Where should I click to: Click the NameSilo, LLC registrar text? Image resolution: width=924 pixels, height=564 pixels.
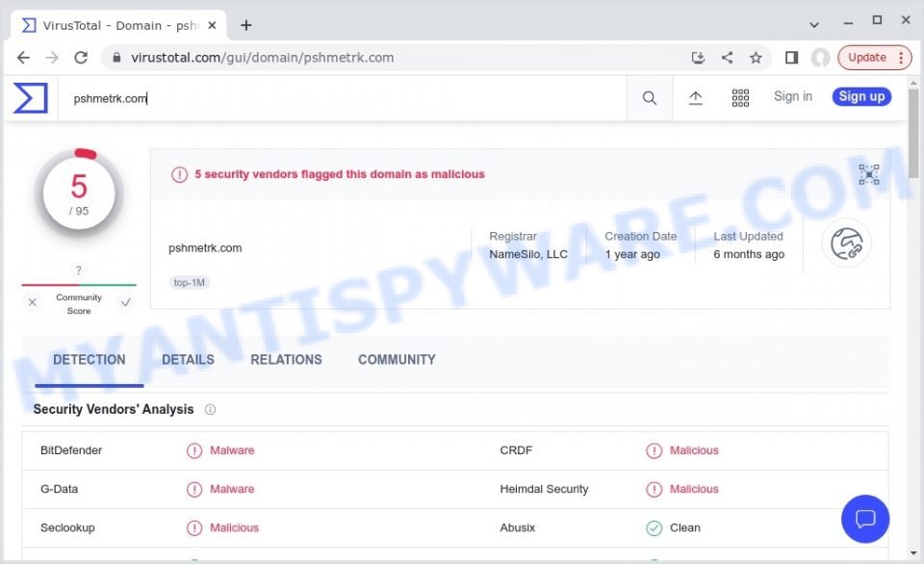coord(528,255)
